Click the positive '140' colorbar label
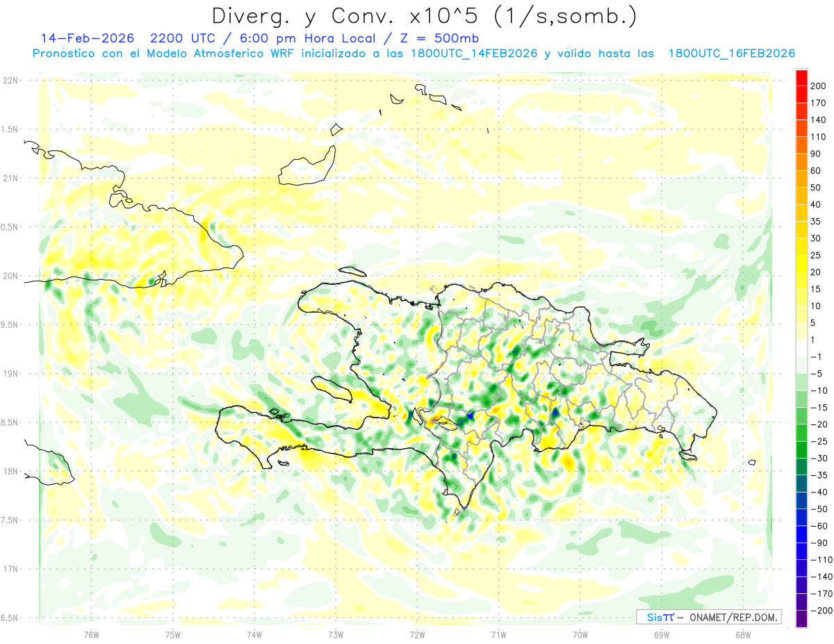The image size is (834, 644). point(819,120)
